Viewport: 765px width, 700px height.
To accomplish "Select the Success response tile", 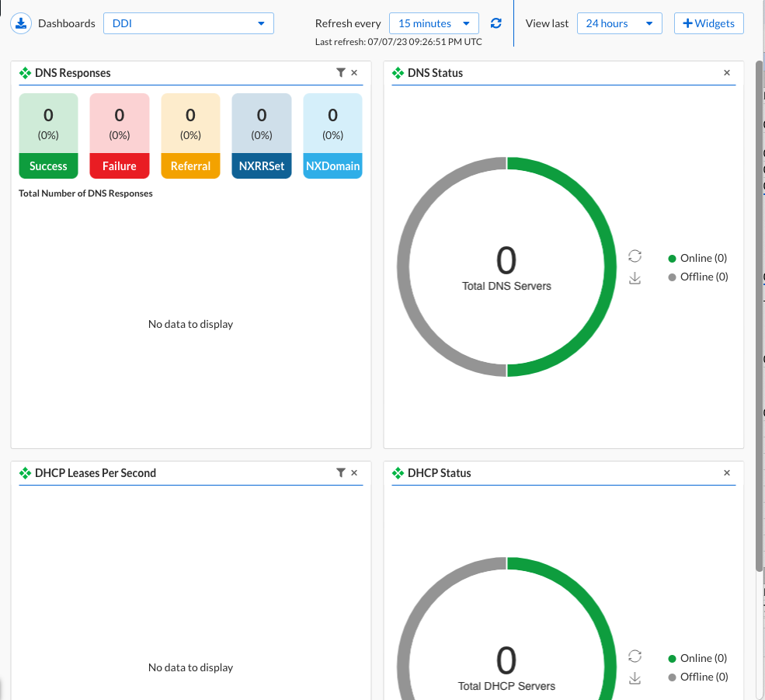I will pyautogui.click(x=48, y=136).
